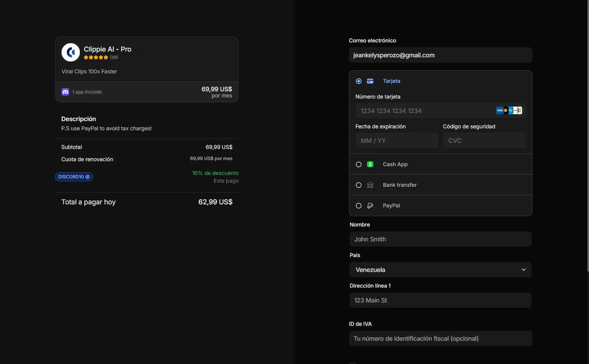Click the Clippie AI - Pro product title
Image resolution: width=589 pixels, height=364 pixels.
107,49
